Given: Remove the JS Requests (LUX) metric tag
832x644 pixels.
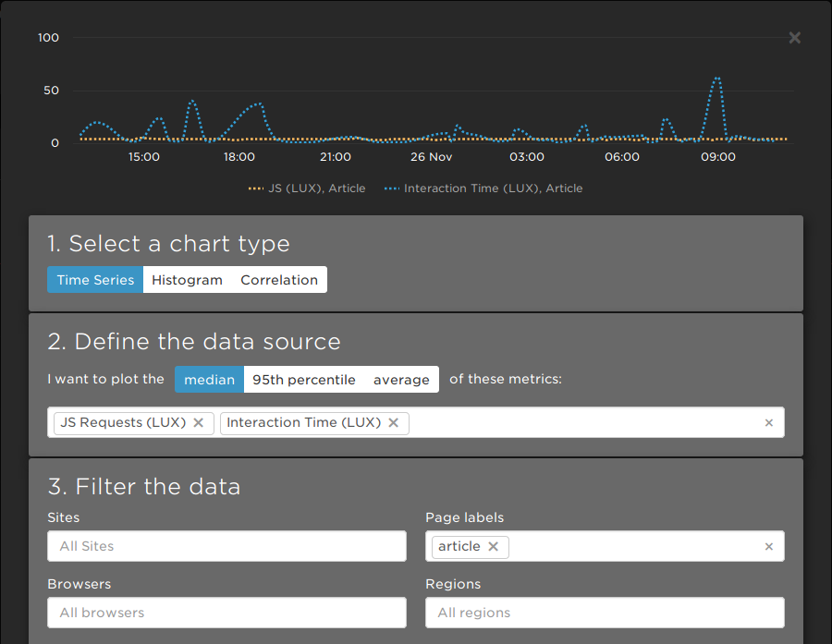Looking at the screenshot, I should [198, 423].
